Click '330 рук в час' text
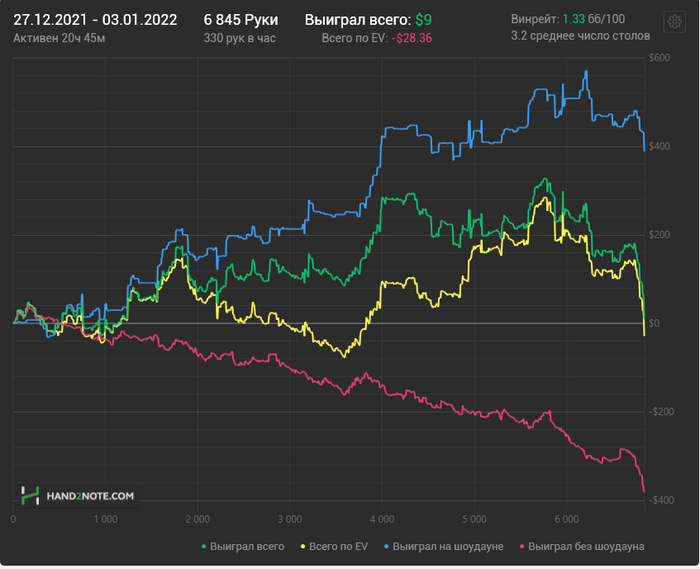700x569 pixels. 240,38
